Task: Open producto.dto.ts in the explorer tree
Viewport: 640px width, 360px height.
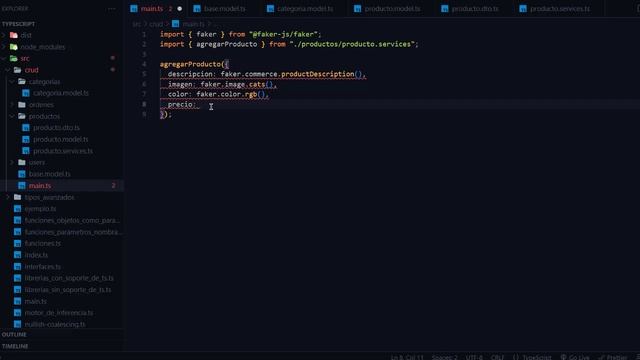Action: 56,128
